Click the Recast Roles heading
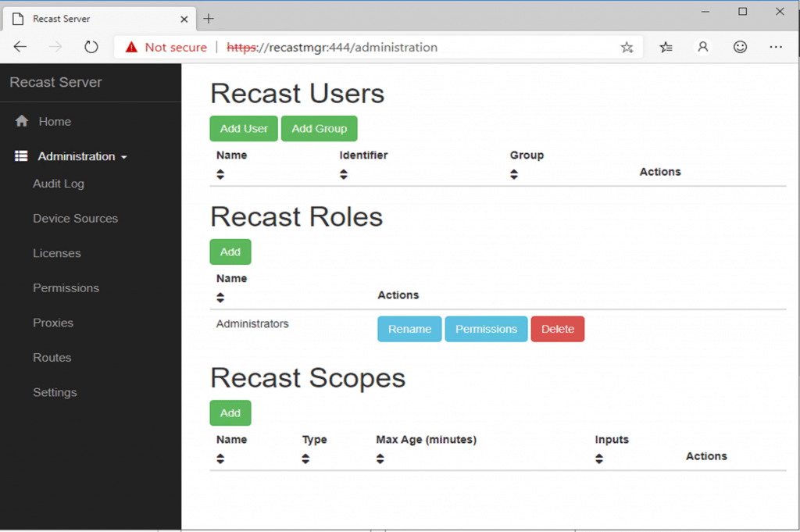The image size is (800, 532). point(296,216)
